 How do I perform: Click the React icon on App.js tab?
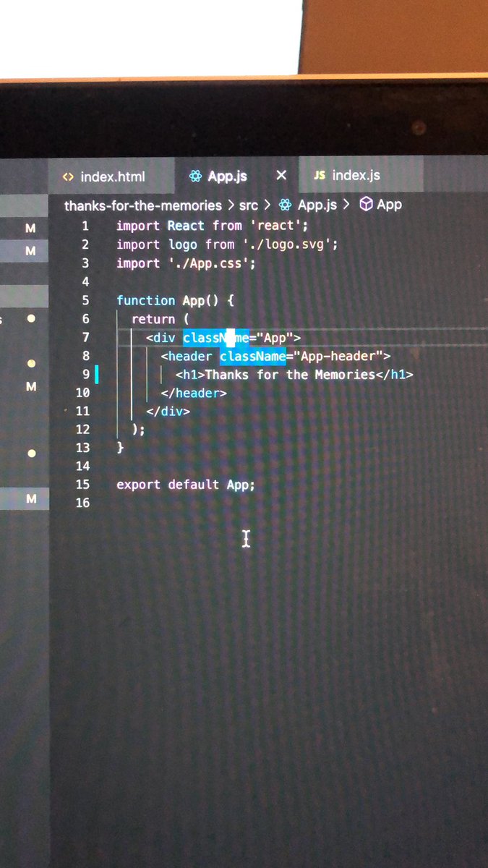click(194, 176)
